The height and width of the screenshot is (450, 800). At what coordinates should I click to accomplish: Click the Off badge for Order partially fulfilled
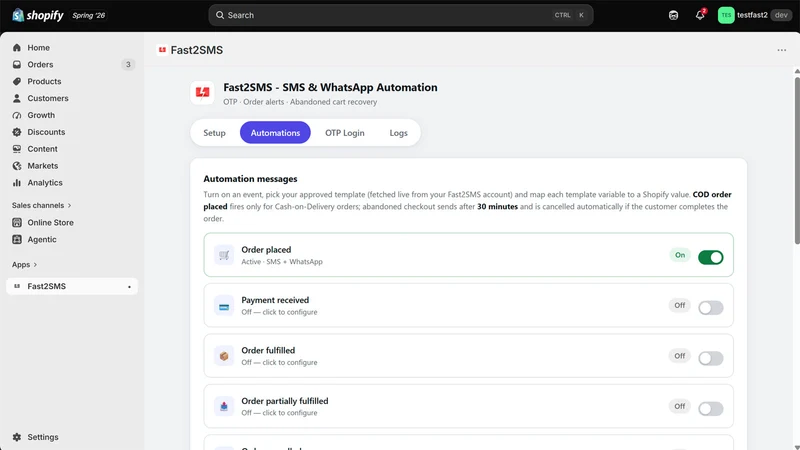680,407
